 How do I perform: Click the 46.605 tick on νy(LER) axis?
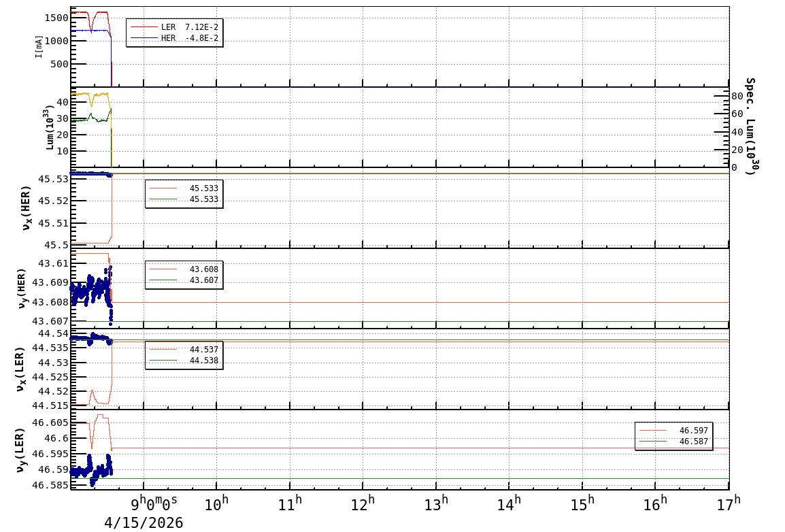point(50,423)
